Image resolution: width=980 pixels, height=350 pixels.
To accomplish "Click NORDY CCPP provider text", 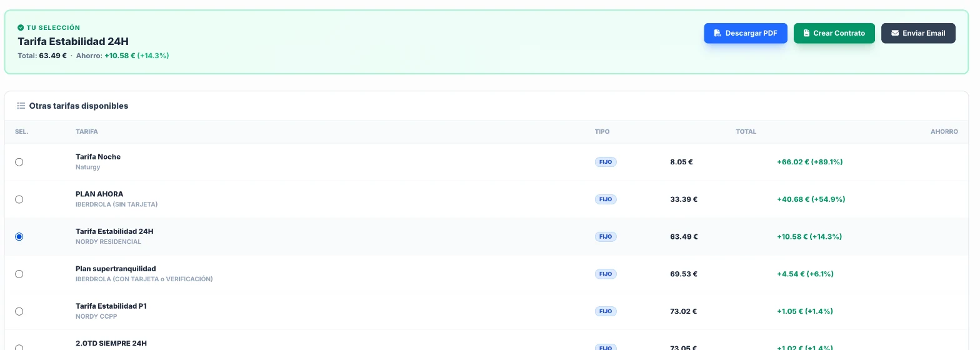I will 96,317.
